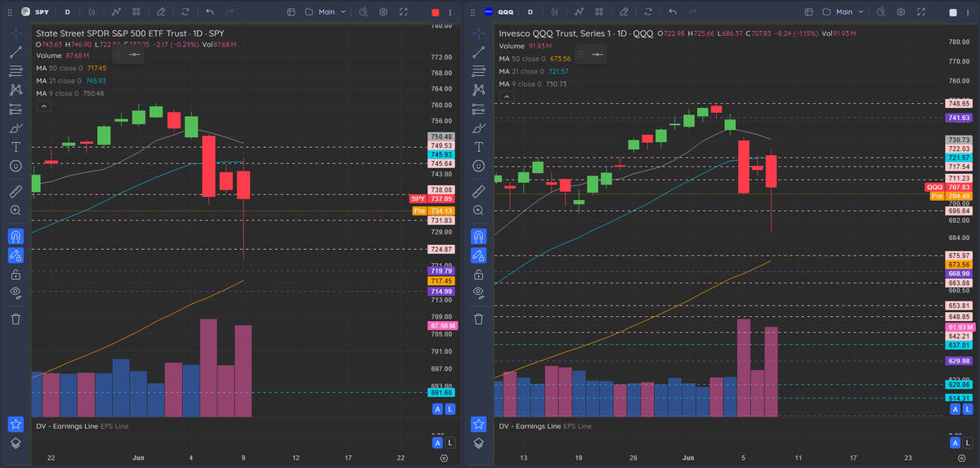Image resolution: width=980 pixels, height=468 pixels.
Task: Collapse the indicator legend in SPY chart
Action: 44,107
